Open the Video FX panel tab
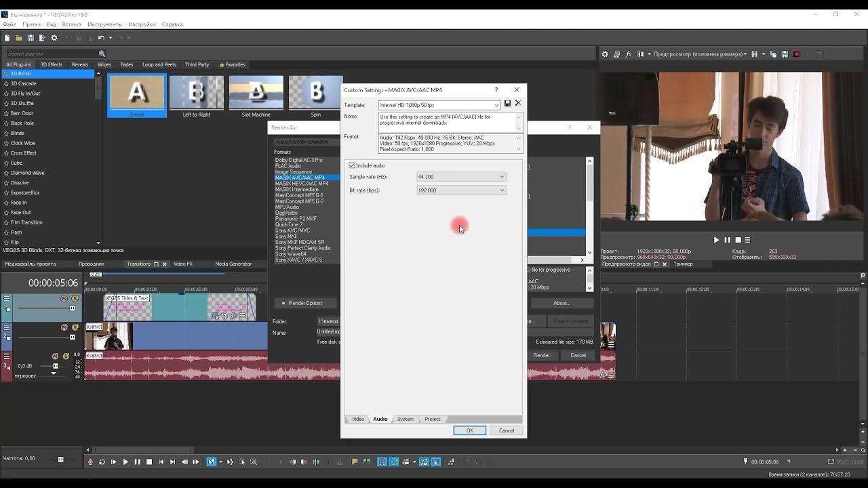The image size is (868, 488). coord(183,264)
